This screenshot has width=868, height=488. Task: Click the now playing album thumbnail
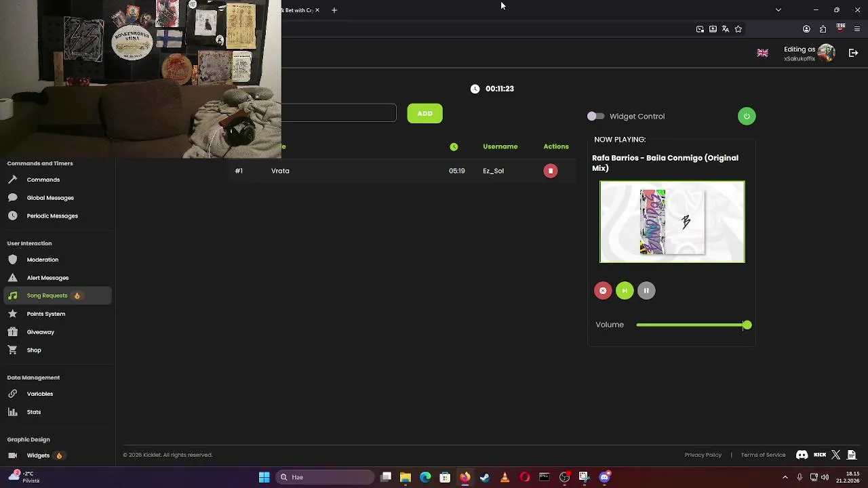point(672,222)
